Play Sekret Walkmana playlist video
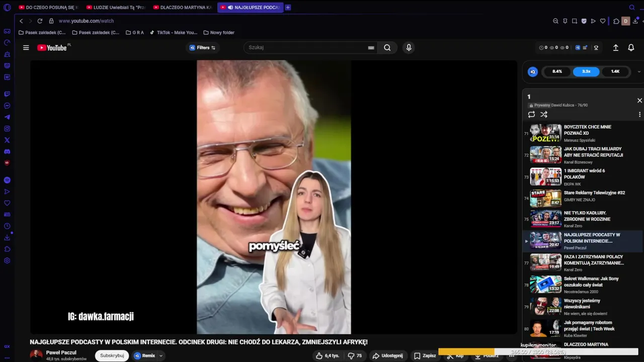This screenshot has height=362, width=644. [x=582, y=285]
